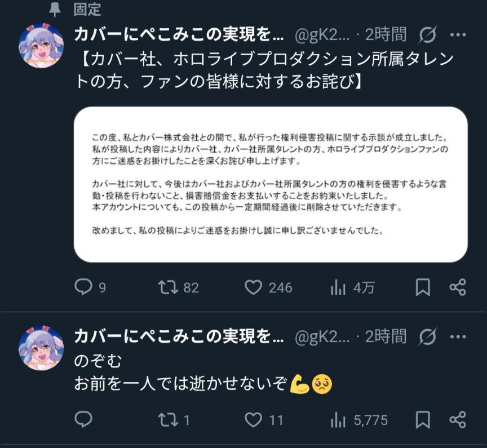Reply to the pinned apology post
This screenshot has width=487, height=448.
tap(83, 287)
